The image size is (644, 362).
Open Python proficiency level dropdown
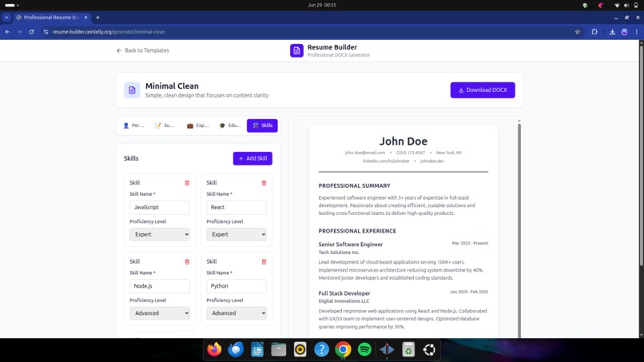tap(237, 313)
